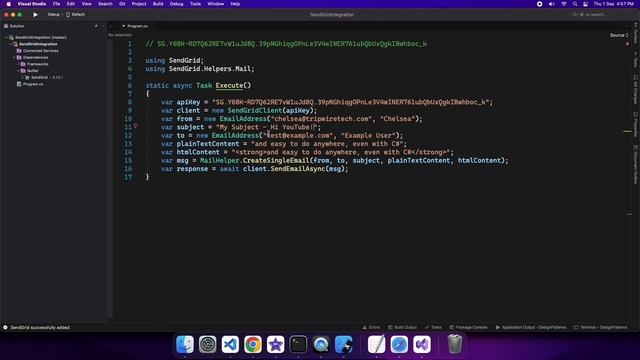
Task: Open Finder from the Dock
Action: [x=185, y=344]
